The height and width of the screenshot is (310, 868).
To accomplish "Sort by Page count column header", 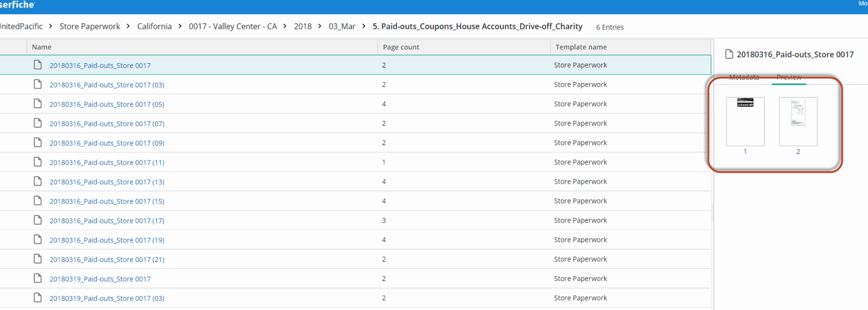I will click(x=401, y=47).
